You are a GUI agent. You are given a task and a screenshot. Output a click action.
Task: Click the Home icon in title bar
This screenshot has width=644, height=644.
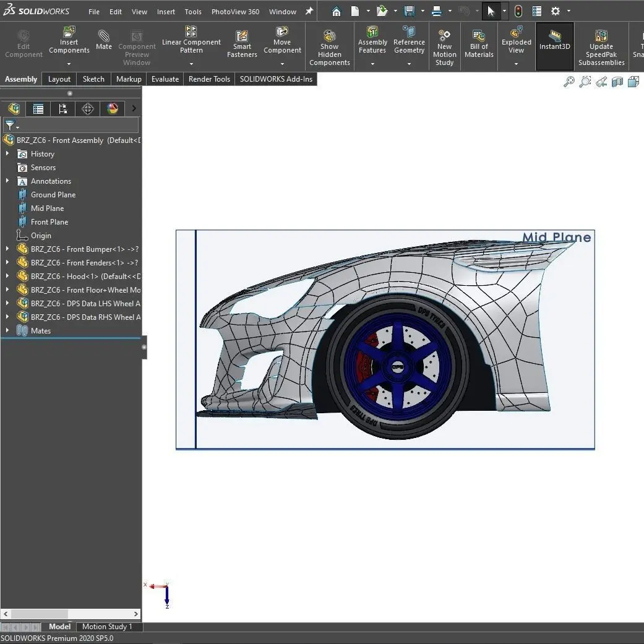pyautogui.click(x=336, y=11)
